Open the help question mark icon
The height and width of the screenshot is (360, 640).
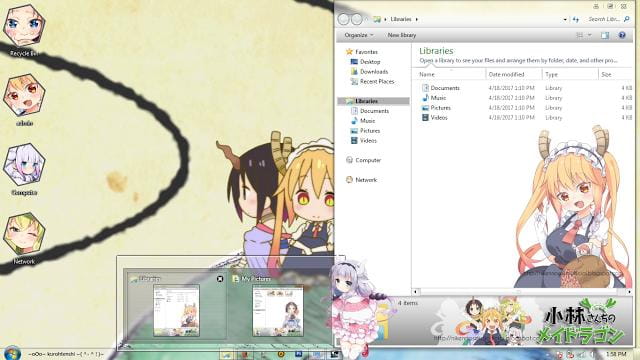point(622,35)
